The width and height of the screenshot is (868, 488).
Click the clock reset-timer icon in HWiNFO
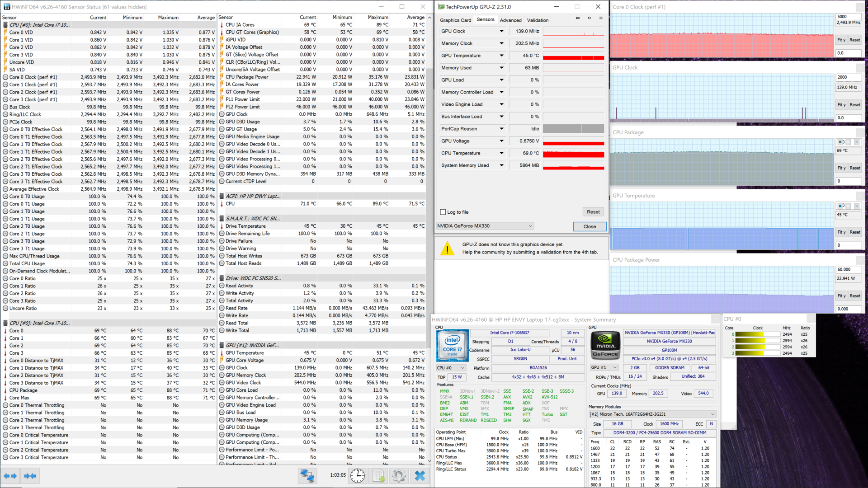point(358,476)
